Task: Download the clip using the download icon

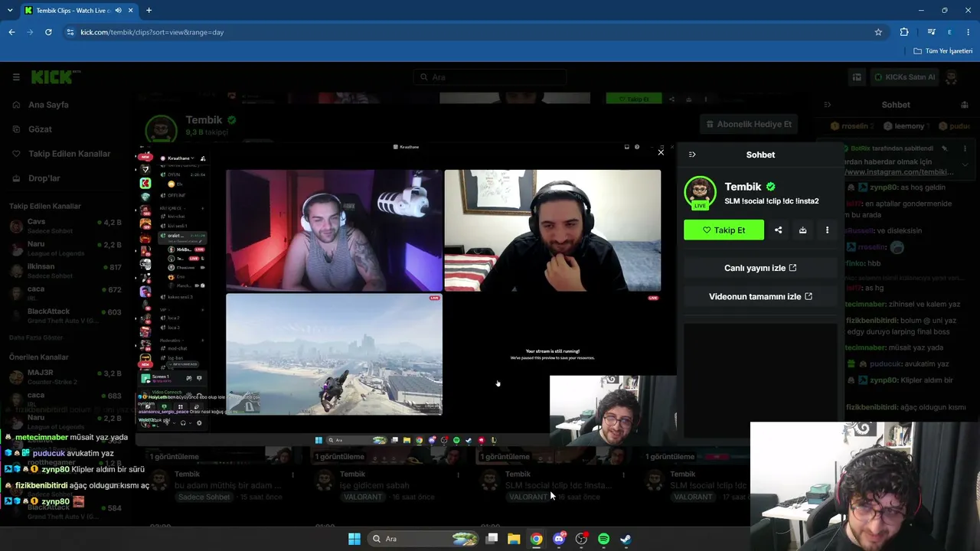Action: 802,230
